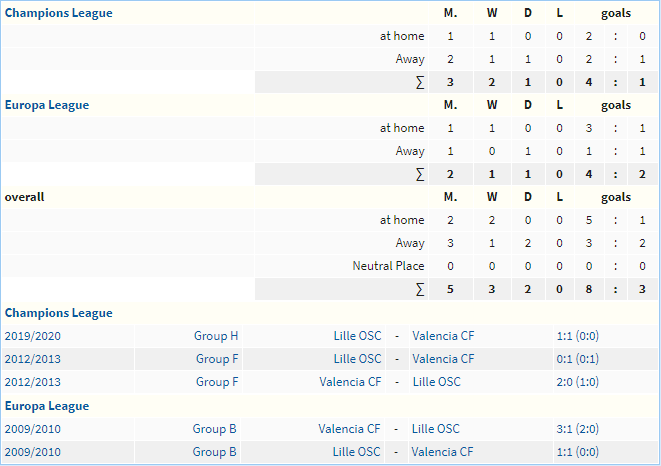Open the lower Champions League matches heading
This screenshot has width=661, height=466.
click(x=59, y=313)
